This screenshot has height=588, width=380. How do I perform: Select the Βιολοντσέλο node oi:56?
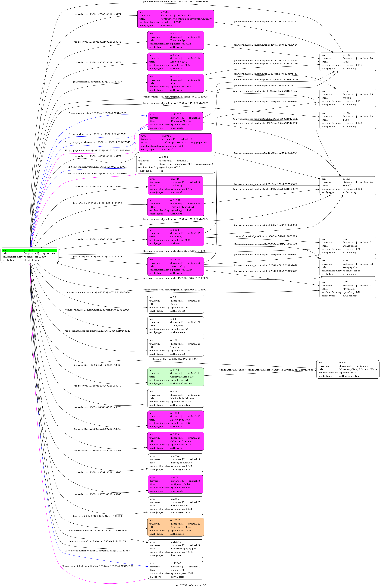click(348, 246)
